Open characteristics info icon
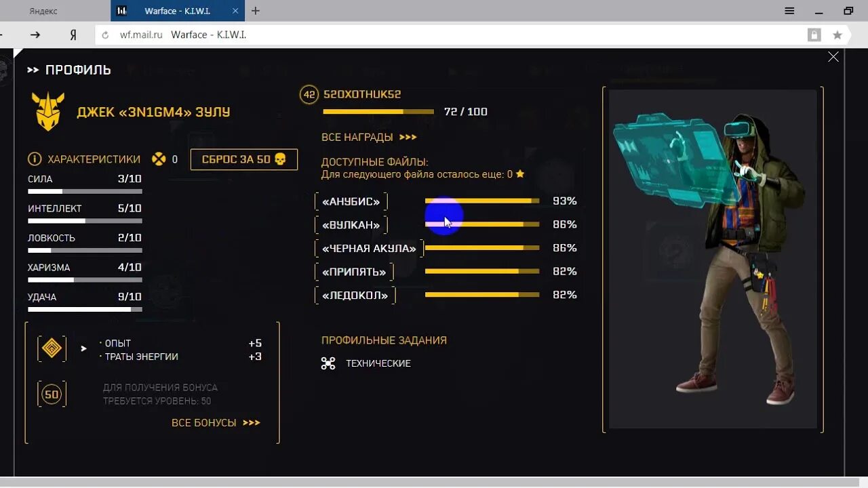The width and height of the screenshot is (868, 488). tap(35, 159)
